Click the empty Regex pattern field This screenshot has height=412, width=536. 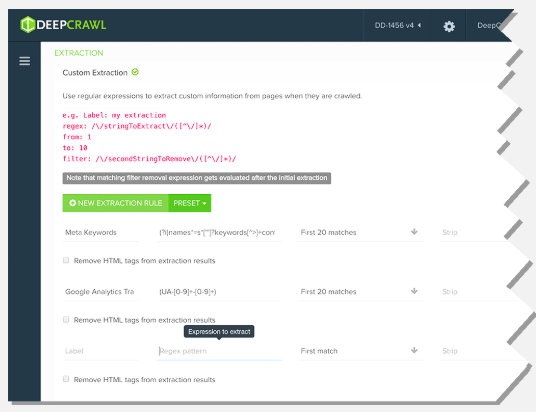[x=219, y=351]
